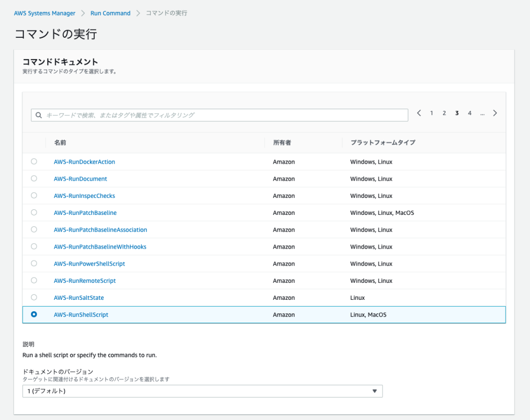Open the AWS-RunPatchBaselineAssociation document link
530x420 pixels.
coord(100,229)
